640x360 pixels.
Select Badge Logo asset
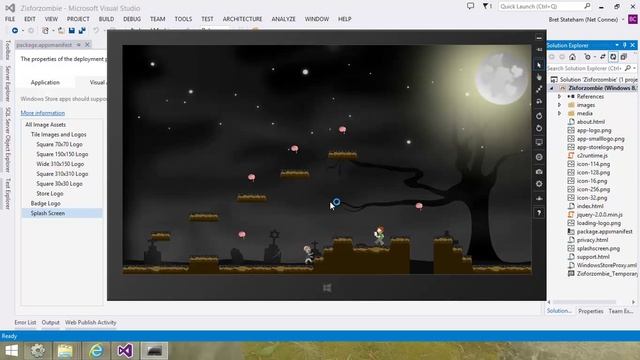(46, 203)
